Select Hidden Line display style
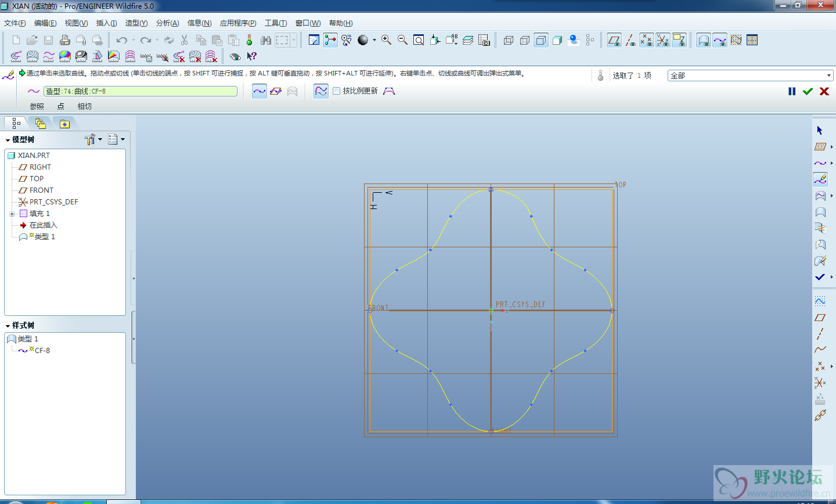The height and width of the screenshot is (504, 836). 525,40
